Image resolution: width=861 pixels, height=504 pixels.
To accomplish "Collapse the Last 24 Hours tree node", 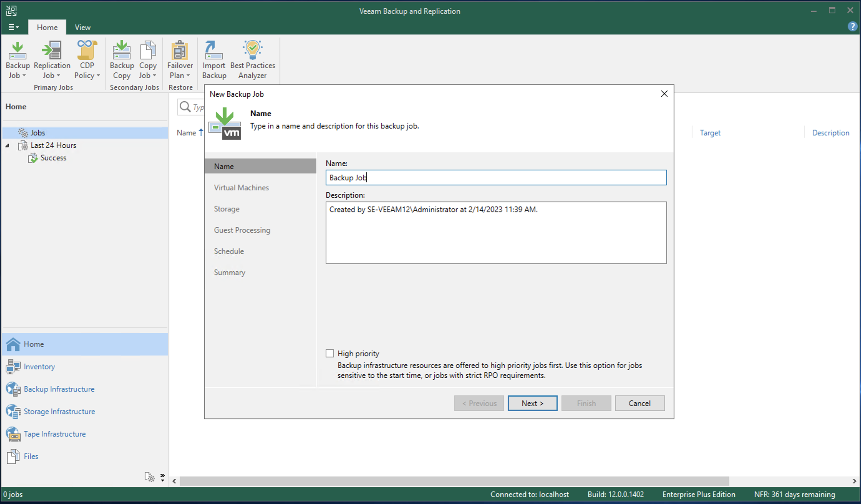I will pos(7,146).
